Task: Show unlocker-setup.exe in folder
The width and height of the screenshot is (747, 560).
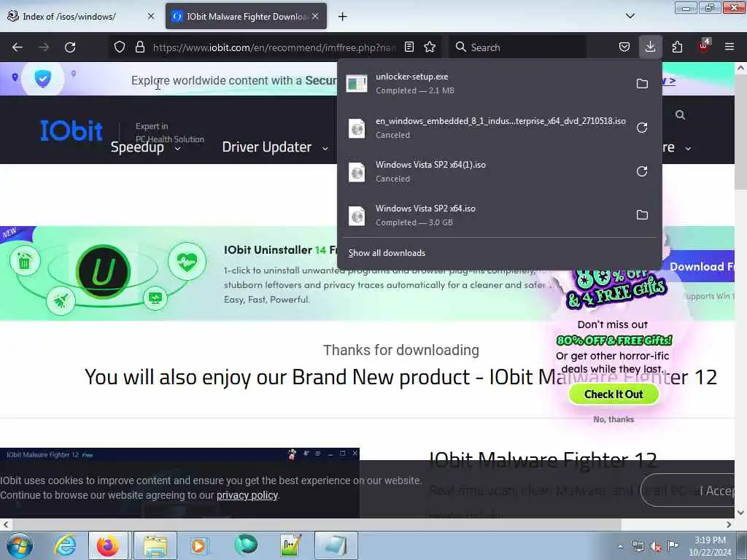Action: click(x=642, y=84)
